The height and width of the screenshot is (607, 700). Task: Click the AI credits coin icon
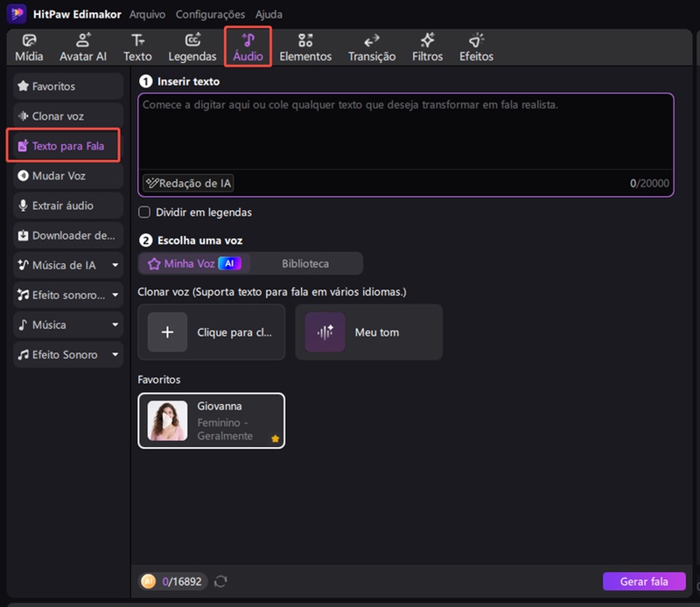(x=148, y=581)
